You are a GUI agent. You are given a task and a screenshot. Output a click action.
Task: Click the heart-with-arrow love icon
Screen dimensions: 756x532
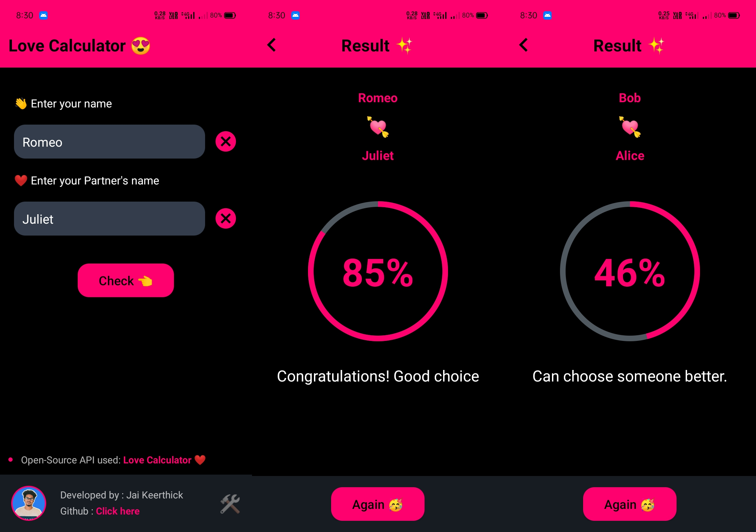pyautogui.click(x=378, y=127)
